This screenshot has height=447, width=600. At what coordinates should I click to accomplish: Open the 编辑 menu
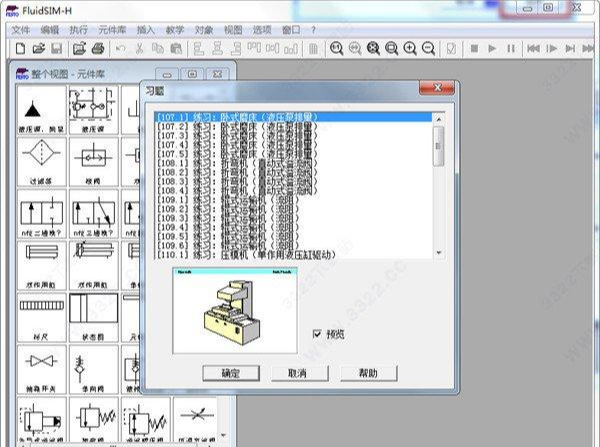pyautogui.click(x=49, y=30)
